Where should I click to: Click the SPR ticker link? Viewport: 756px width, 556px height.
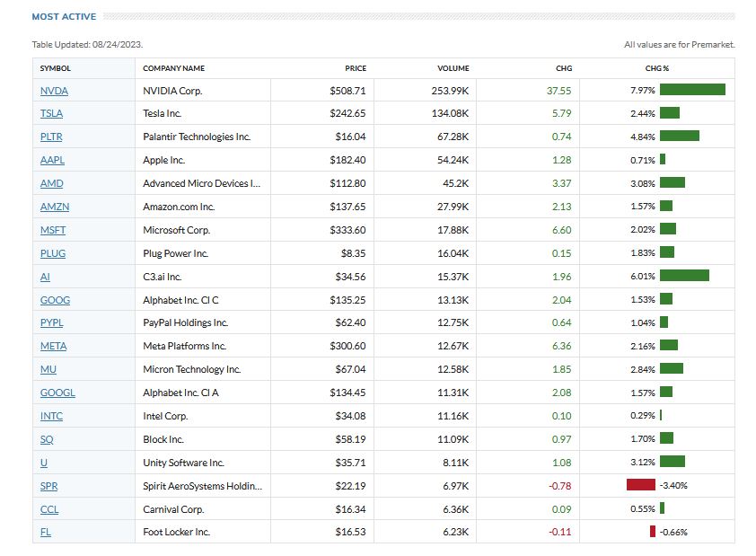click(49, 487)
